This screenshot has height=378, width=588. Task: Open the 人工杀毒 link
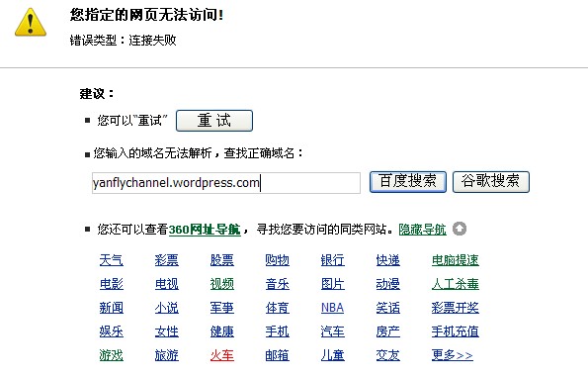pos(456,284)
